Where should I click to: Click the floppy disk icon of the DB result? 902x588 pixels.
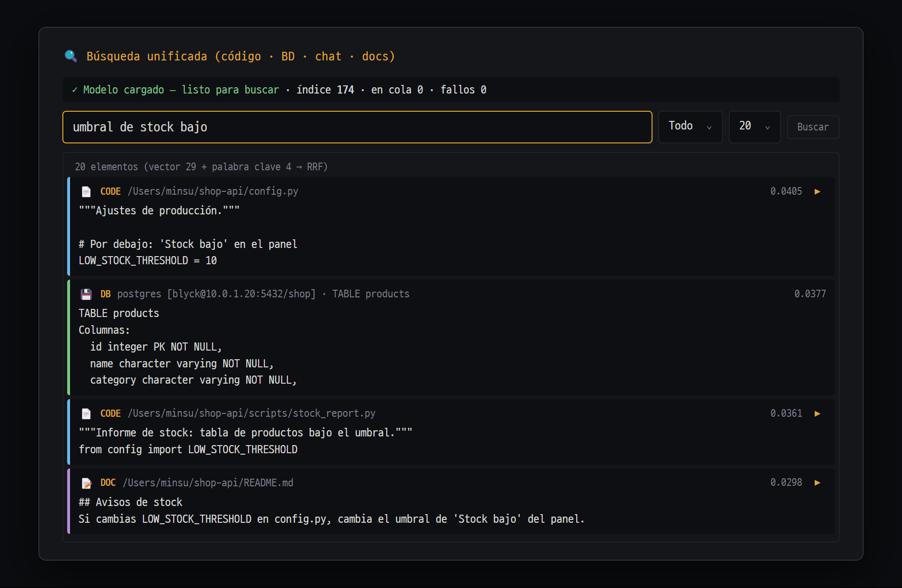(86, 294)
